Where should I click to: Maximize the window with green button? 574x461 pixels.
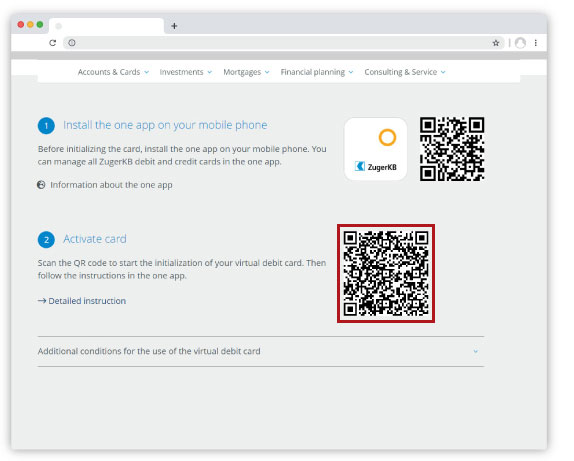pos(40,25)
